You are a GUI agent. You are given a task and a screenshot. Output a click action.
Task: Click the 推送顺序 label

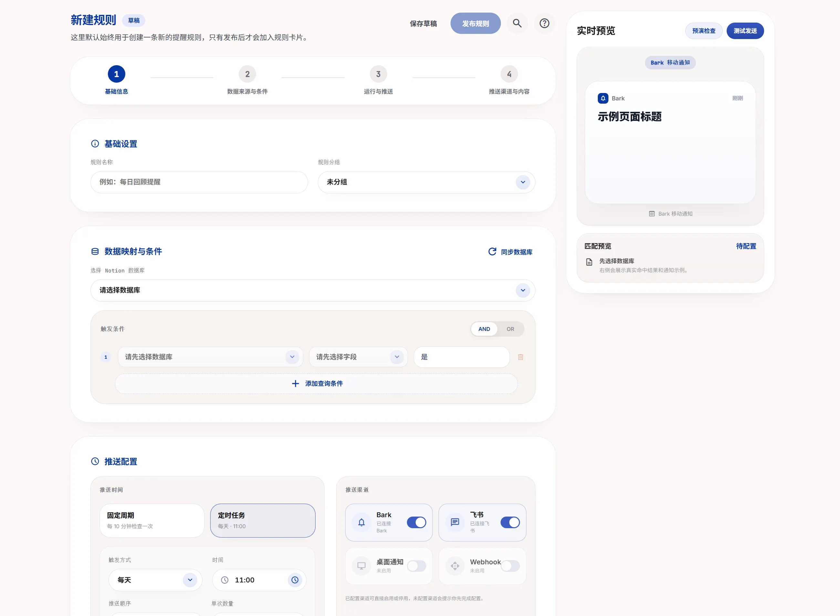[x=120, y=603]
